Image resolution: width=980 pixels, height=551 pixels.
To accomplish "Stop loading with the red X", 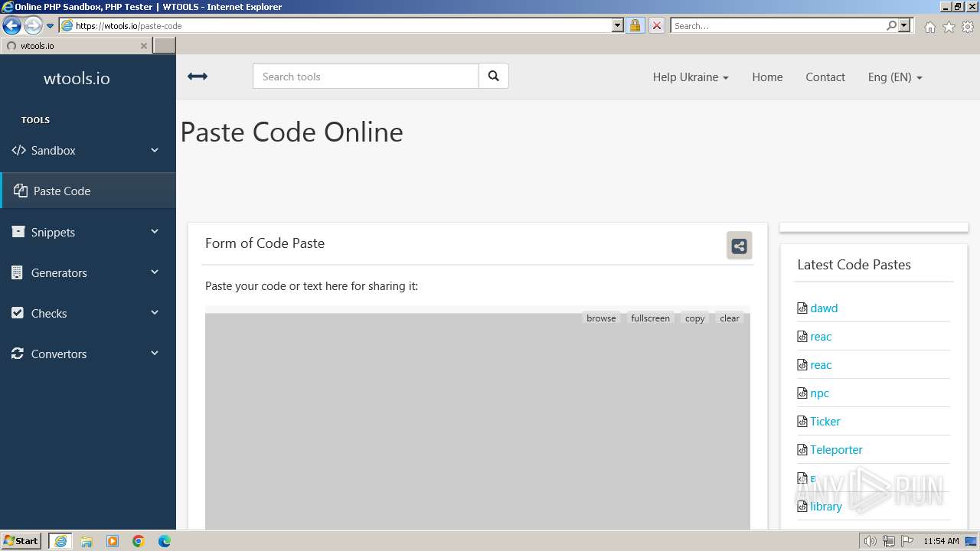I will coord(657,25).
